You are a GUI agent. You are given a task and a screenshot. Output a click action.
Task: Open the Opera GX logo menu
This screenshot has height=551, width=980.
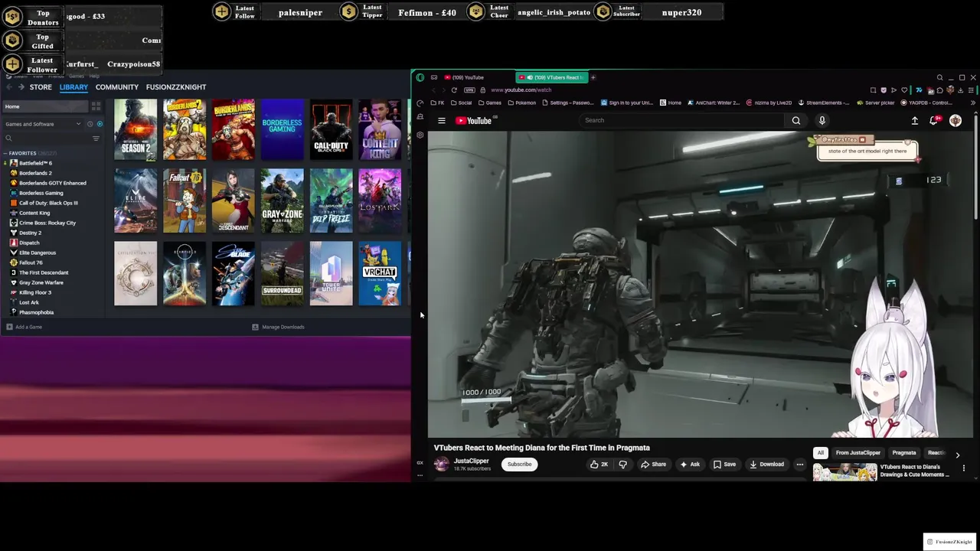point(420,77)
